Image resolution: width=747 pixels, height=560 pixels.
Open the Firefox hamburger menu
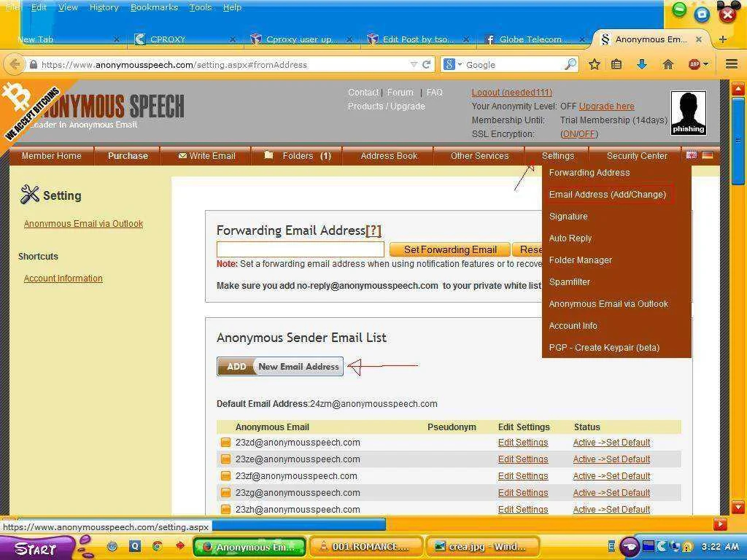pos(731,64)
